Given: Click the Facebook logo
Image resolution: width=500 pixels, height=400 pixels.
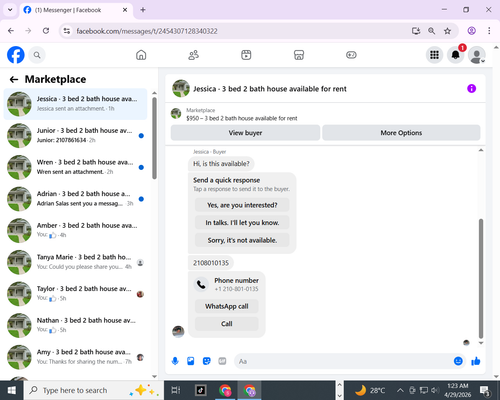Looking at the screenshot, I should pos(16,55).
